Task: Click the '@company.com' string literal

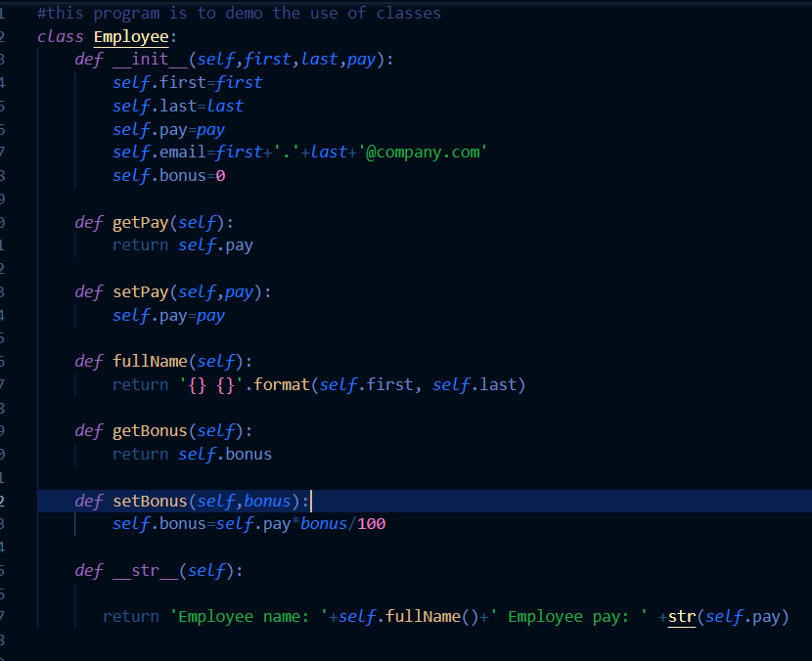Action: (428, 152)
